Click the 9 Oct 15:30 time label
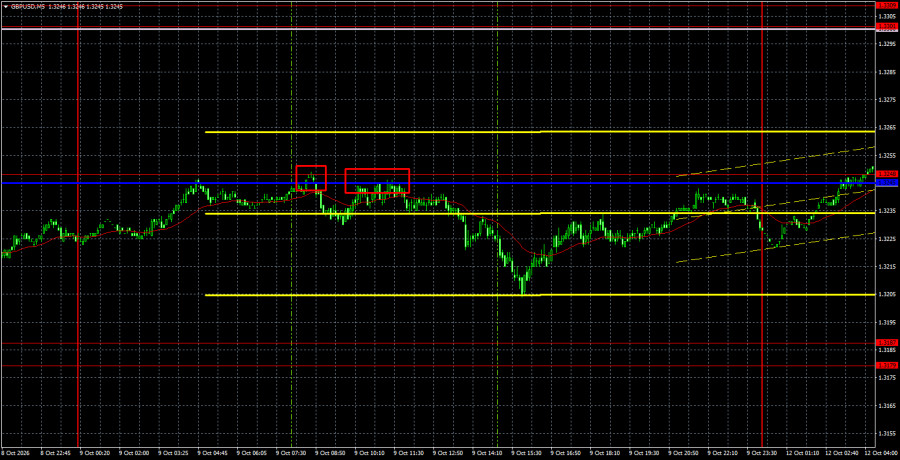Image resolution: width=900 pixels, height=460 pixels. [526, 453]
